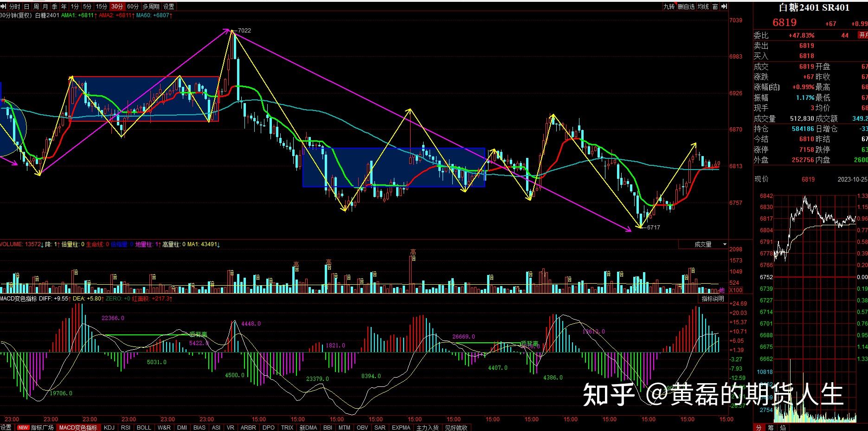The height and width of the screenshot is (431, 868).
Task: Switch to the 1分 period
Action: tap(75, 7)
